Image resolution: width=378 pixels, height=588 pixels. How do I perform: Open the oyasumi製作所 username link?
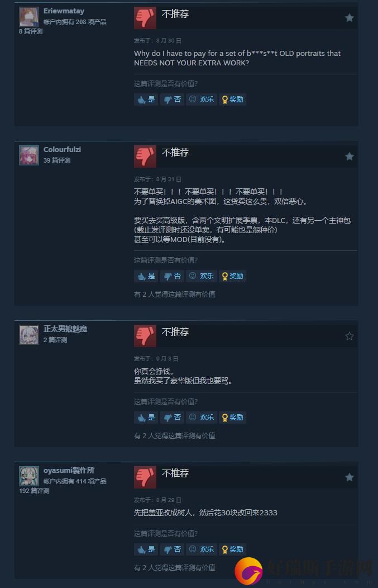coord(69,470)
